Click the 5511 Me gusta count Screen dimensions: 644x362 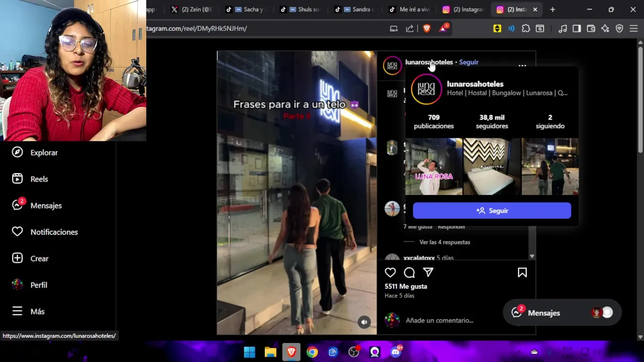[x=406, y=286]
